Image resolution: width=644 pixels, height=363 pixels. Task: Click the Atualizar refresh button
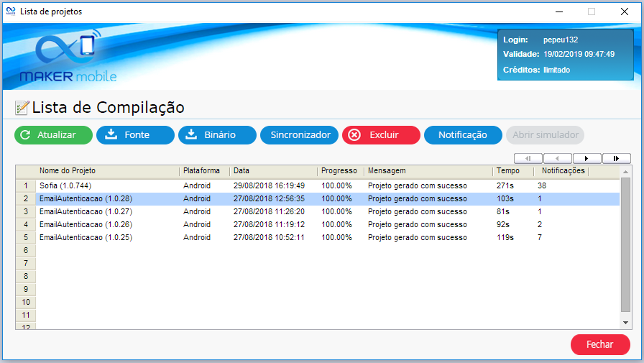(53, 135)
